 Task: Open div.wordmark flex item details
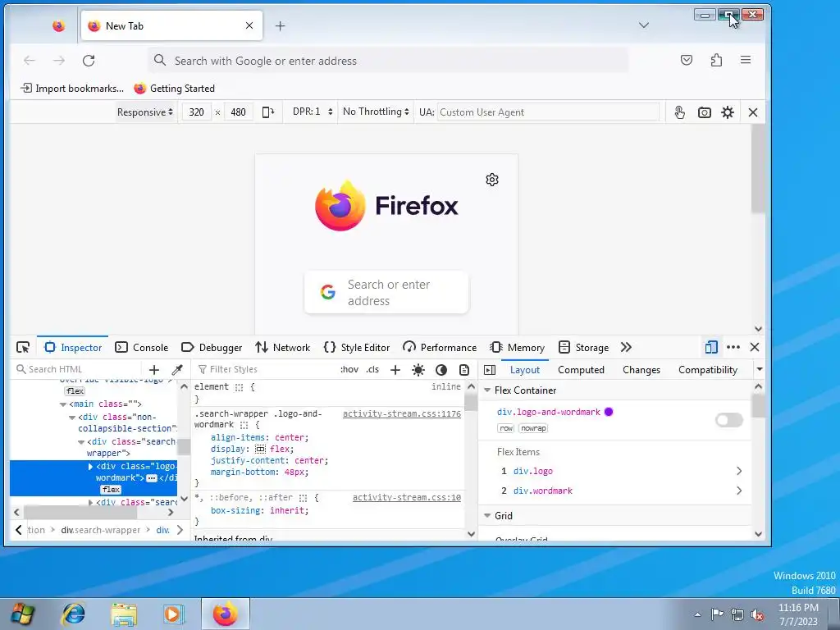[x=739, y=491]
